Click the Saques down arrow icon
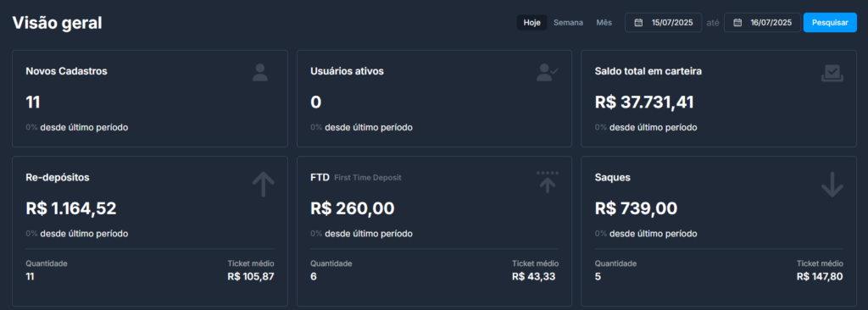Image resolution: width=868 pixels, height=310 pixels. coord(832,185)
